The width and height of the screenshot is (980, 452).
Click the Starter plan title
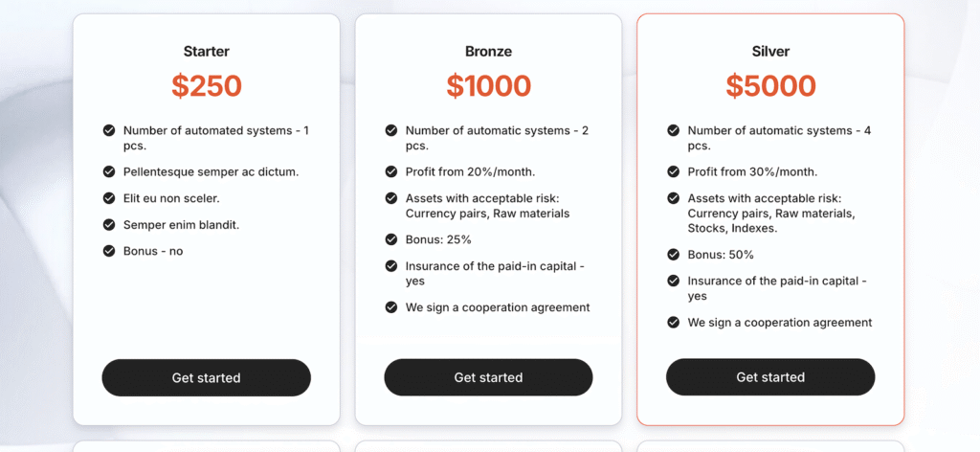tap(207, 52)
